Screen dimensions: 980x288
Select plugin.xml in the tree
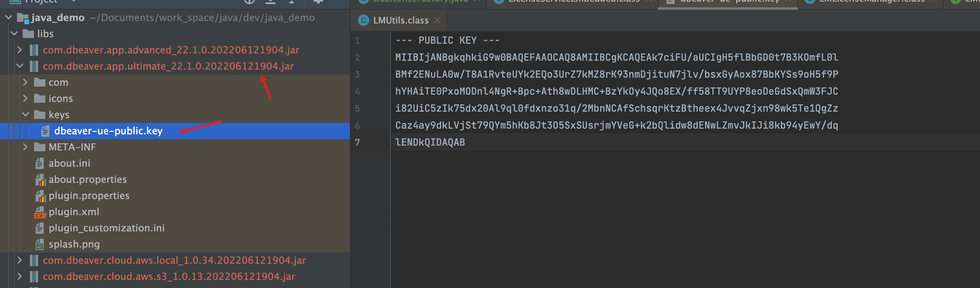click(74, 212)
